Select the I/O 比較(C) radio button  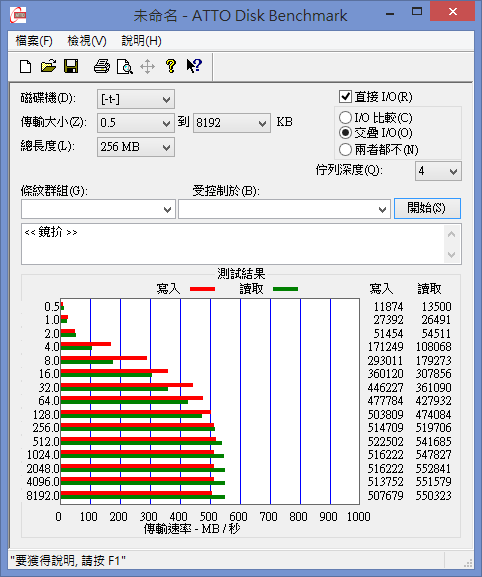tap(345, 118)
